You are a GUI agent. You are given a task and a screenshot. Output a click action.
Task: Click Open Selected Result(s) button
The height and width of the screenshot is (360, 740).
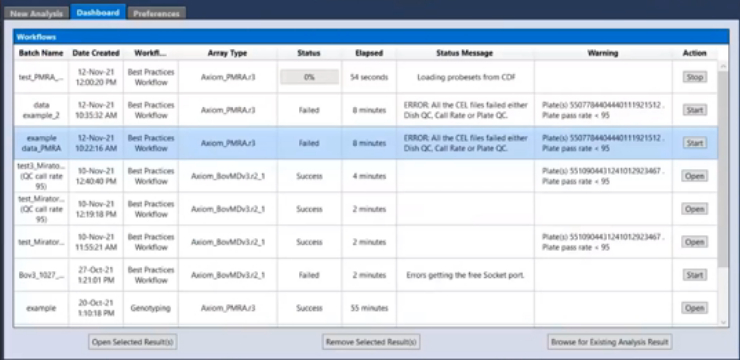(x=133, y=342)
